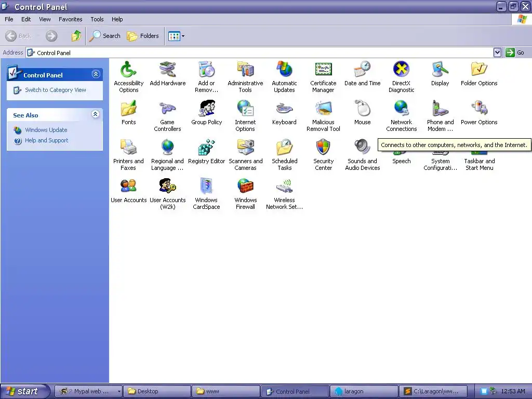
Task: Click the Address bar field
Action: point(260,52)
